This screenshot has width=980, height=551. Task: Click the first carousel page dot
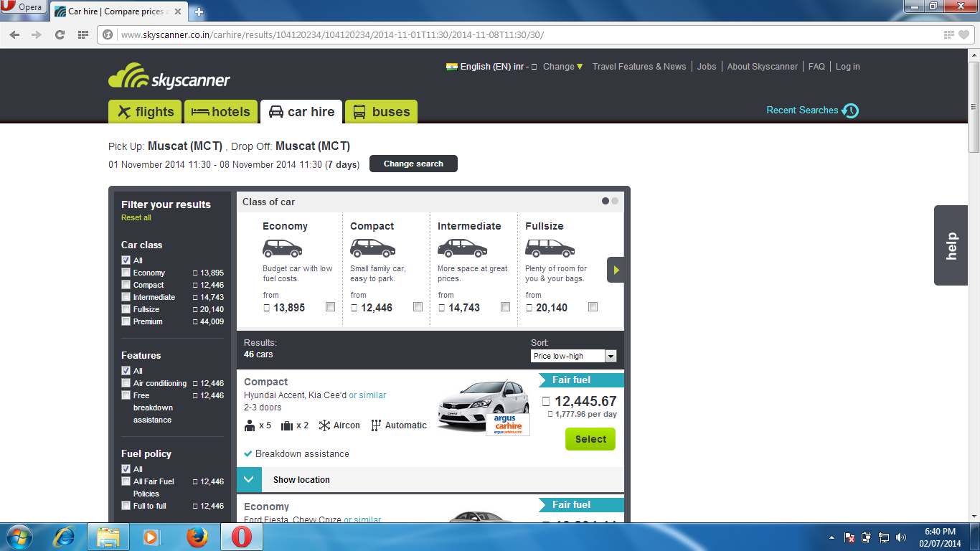606,202
